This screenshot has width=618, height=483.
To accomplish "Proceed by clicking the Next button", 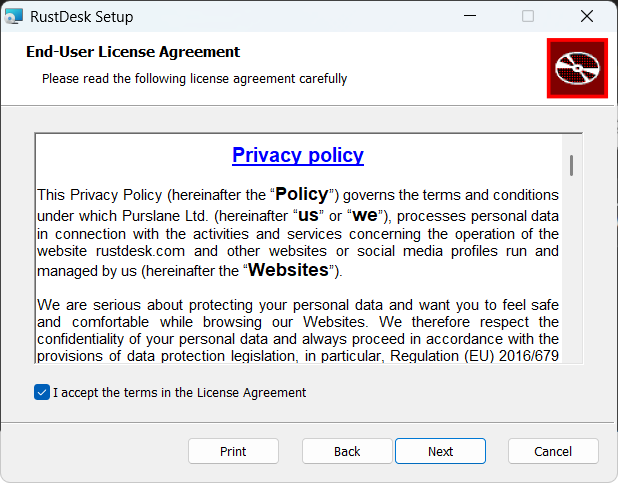I will tap(440, 451).
